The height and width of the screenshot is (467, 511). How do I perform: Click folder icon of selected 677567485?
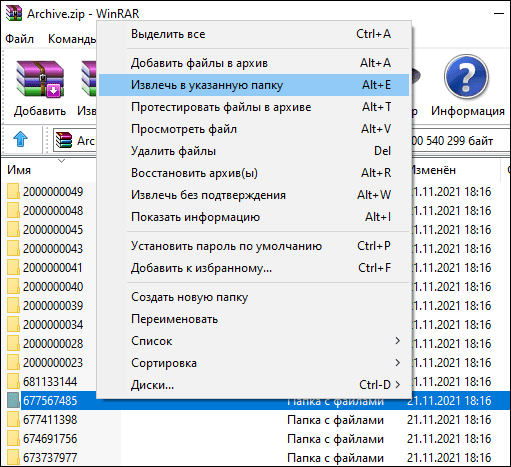pyautogui.click(x=13, y=401)
